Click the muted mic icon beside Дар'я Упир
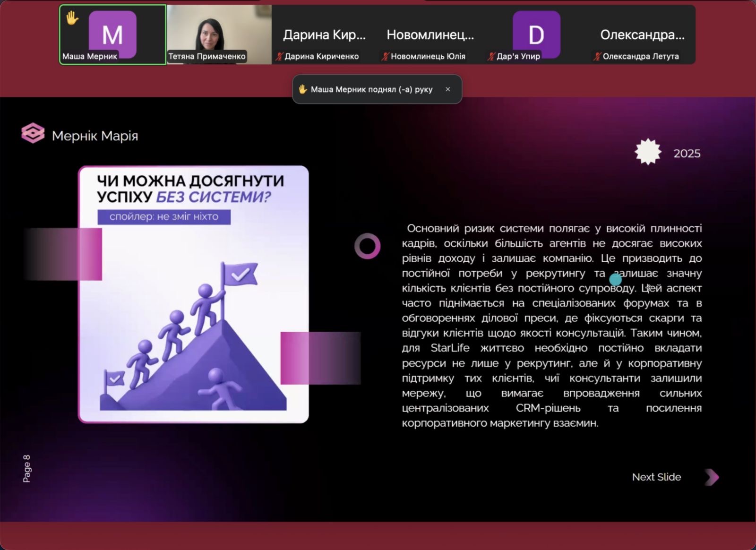 coord(491,57)
